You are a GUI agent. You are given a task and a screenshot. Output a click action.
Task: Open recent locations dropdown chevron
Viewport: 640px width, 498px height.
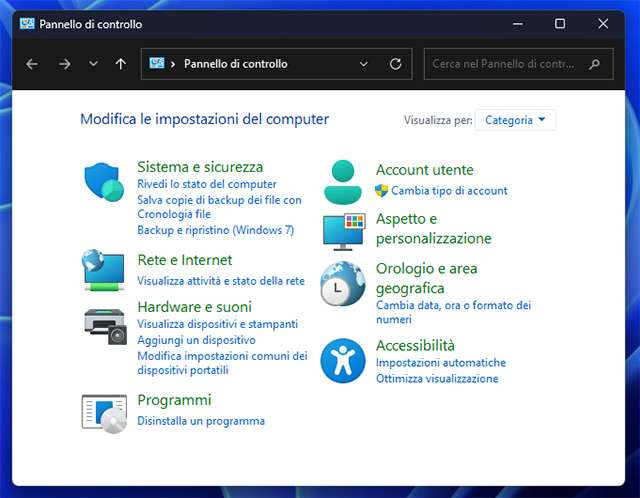click(x=93, y=64)
